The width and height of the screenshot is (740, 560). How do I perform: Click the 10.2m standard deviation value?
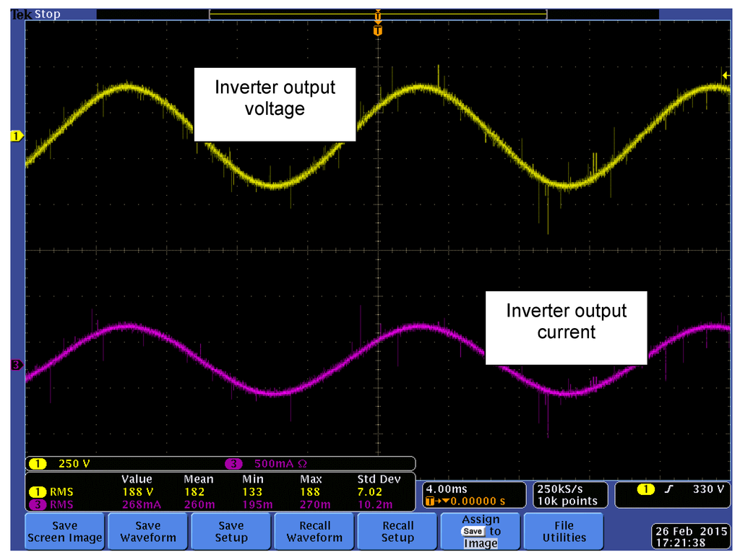coord(375,505)
